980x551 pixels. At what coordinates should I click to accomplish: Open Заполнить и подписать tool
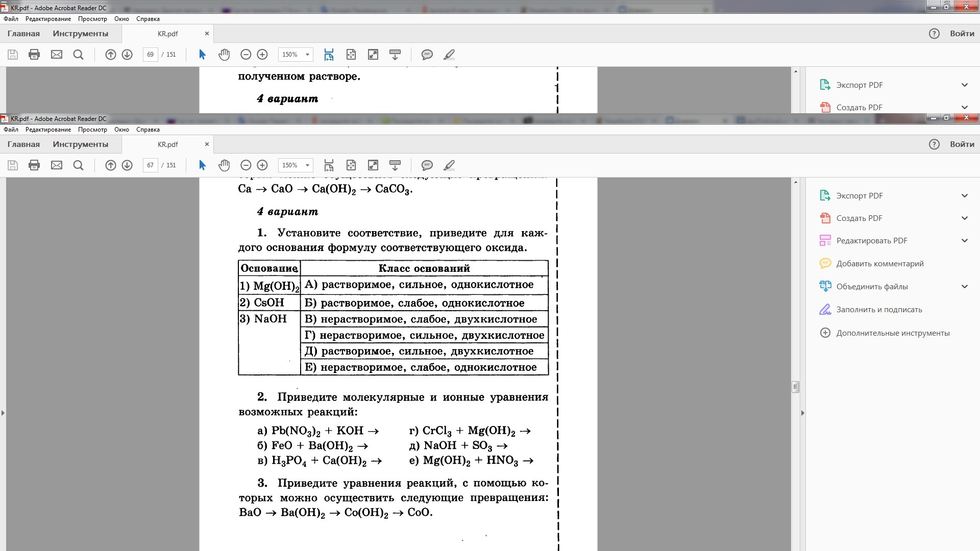[x=878, y=310]
